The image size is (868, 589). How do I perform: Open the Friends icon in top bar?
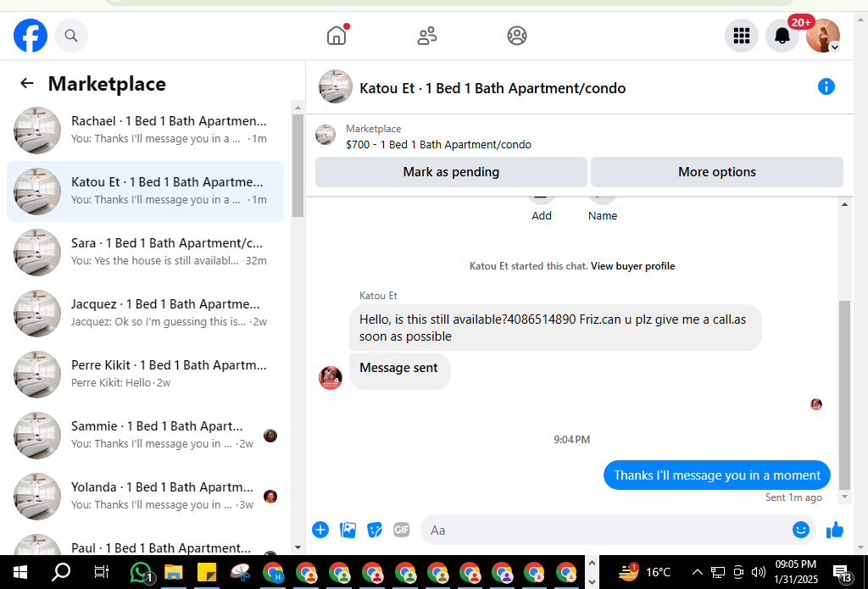(x=427, y=36)
